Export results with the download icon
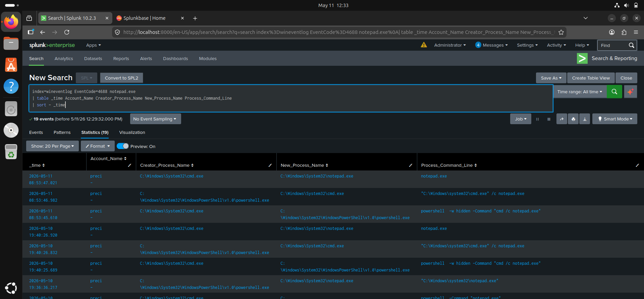Screen dimensions: 644x299 pos(585,119)
